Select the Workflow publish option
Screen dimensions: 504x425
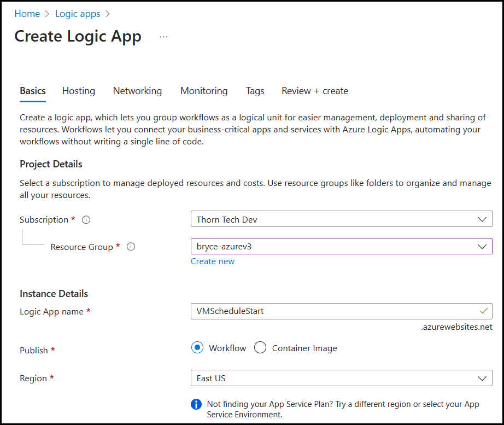tap(197, 347)
